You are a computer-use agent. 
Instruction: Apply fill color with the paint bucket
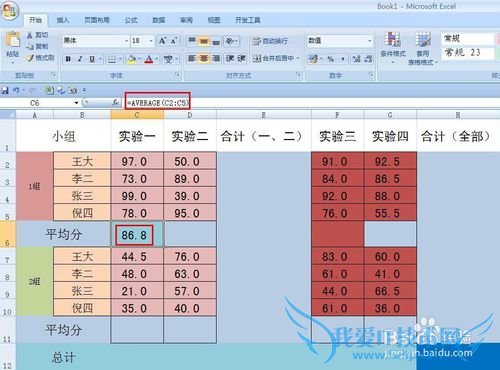point(132,59)
